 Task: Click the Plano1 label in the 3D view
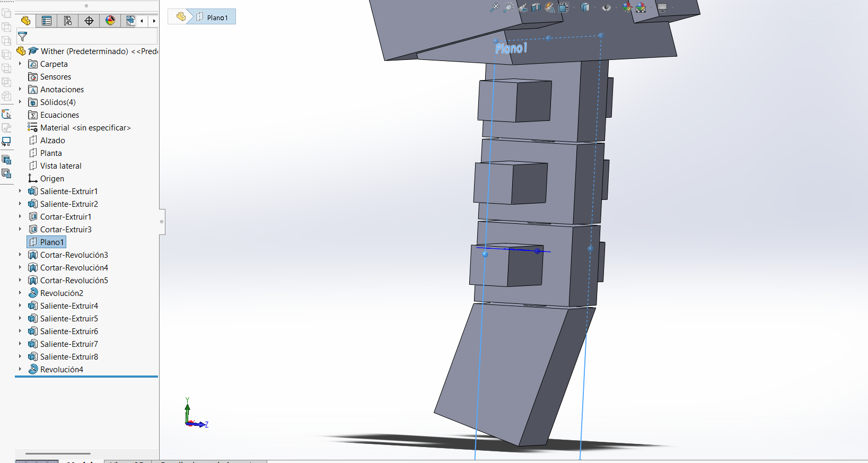(511, 48)
